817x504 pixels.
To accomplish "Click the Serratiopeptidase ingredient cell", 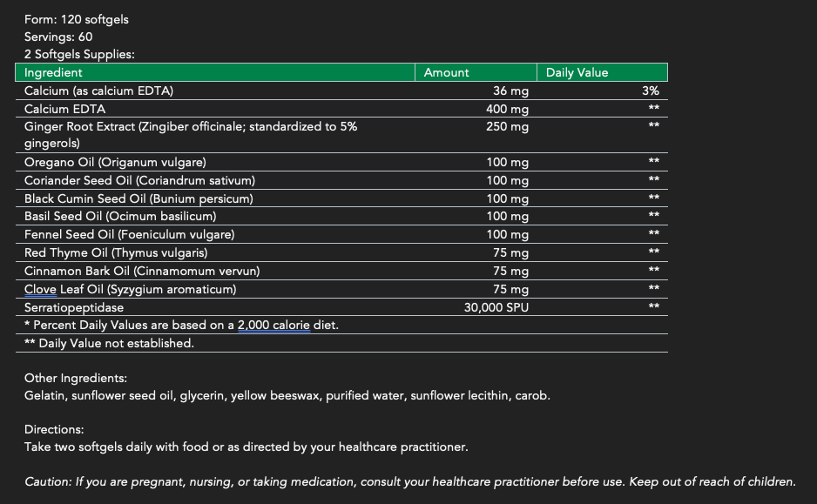I will [74, 307].
